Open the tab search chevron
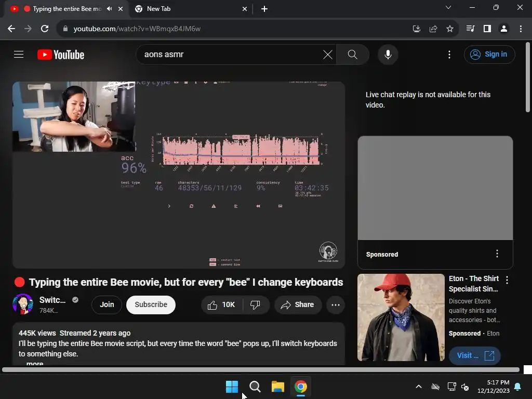The image size is (532, 399). pos(448,7)
